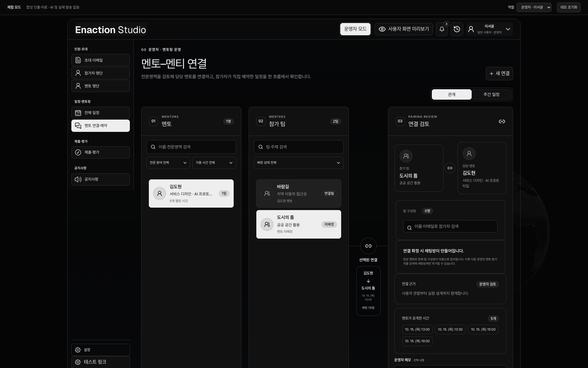Open 공지사항 in the sidebar
This screenshot has width=588, height=368.
[x=100, y=179]
